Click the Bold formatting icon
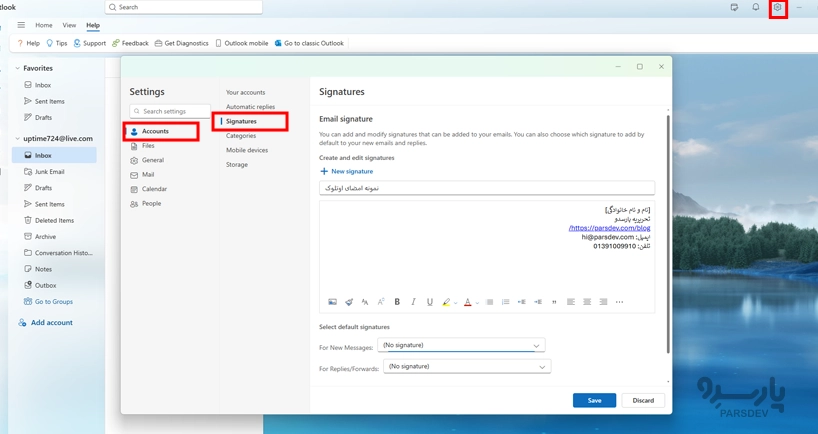Viewport: 818px width, 434px height. [x=397, y=302]
